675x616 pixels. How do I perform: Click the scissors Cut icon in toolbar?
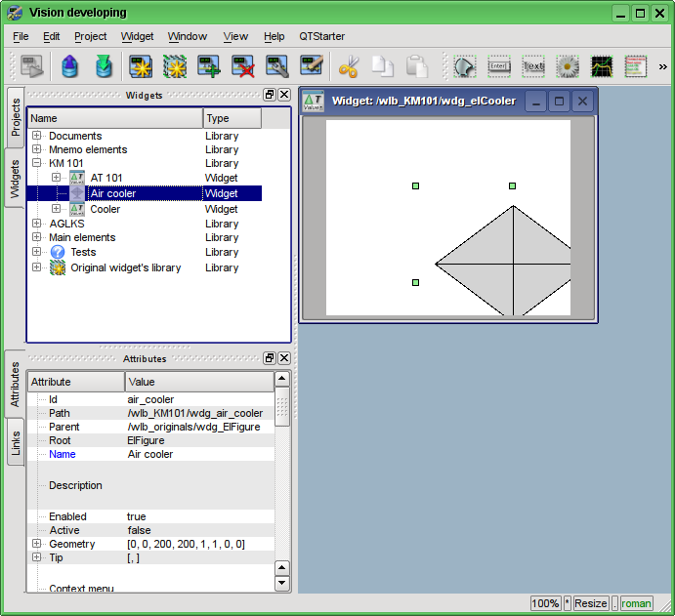point(349,66)
